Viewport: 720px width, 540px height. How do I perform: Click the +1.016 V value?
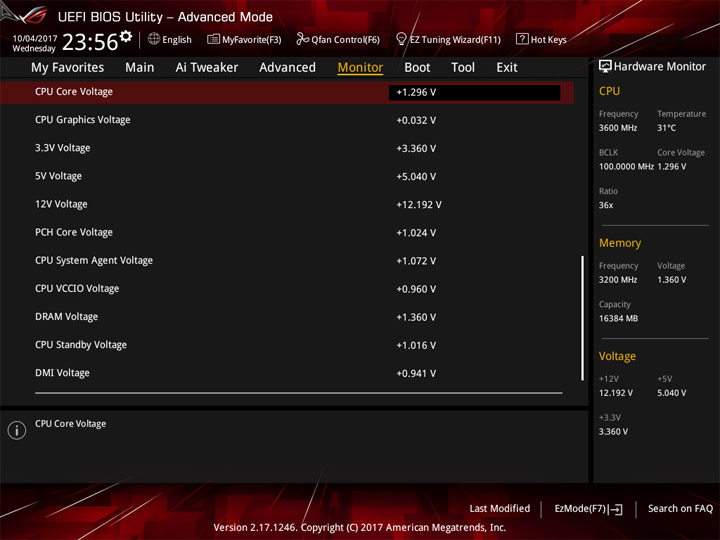416,345
